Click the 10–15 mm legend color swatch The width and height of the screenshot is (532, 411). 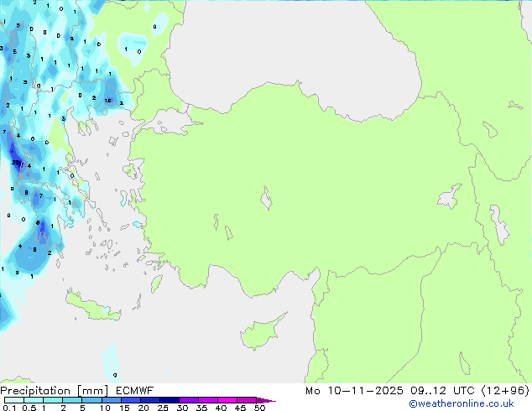click(111, 400)
